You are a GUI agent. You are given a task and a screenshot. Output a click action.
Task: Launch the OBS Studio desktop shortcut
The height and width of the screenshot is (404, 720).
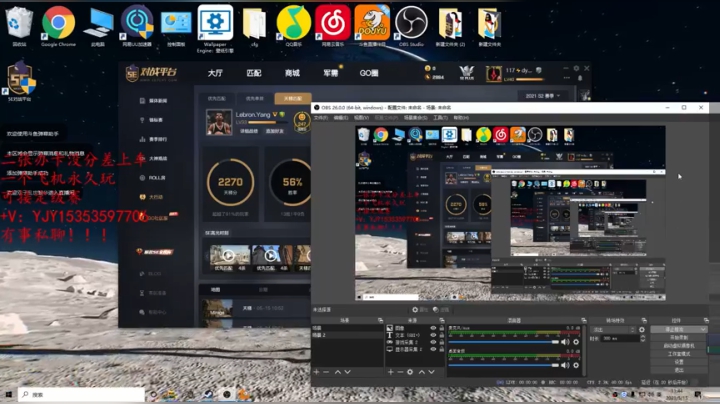click(x=411, y=25)
